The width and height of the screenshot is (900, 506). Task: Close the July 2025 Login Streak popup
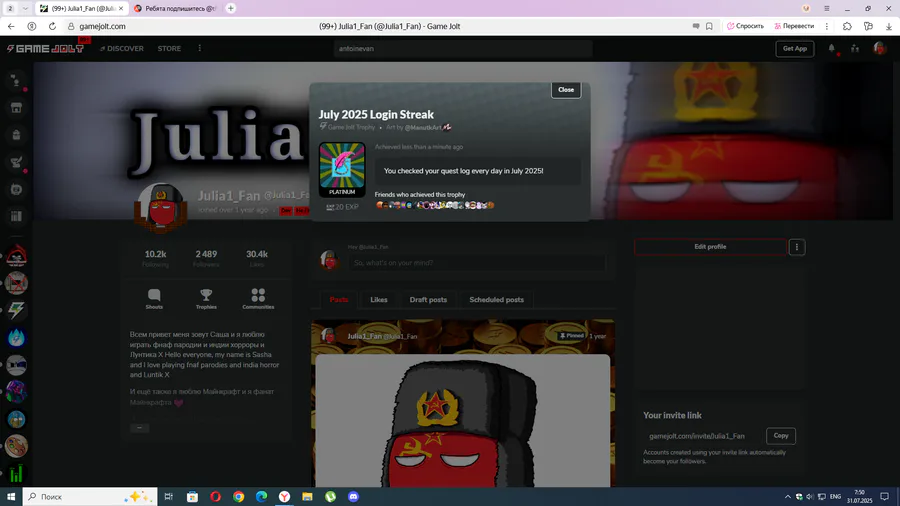[566, 89]
